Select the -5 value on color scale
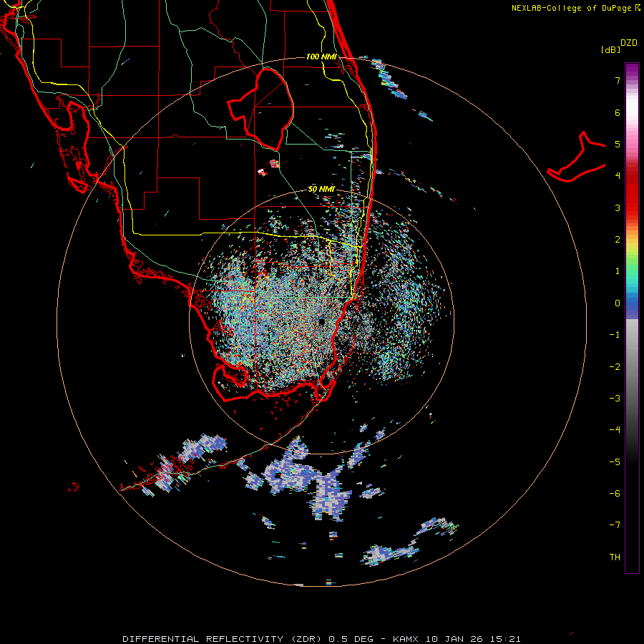The width and height of the screenshot is (644, 644). click(615, 462)
